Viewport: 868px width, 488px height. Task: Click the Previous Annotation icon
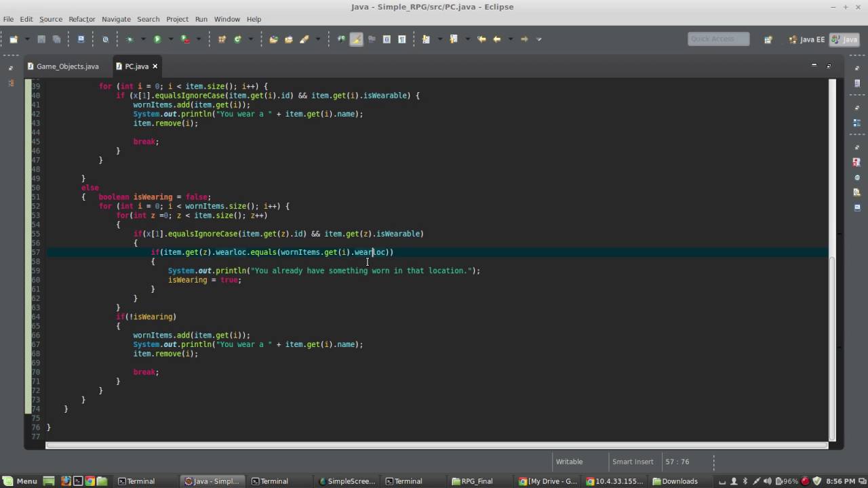(x=454, y=39)
